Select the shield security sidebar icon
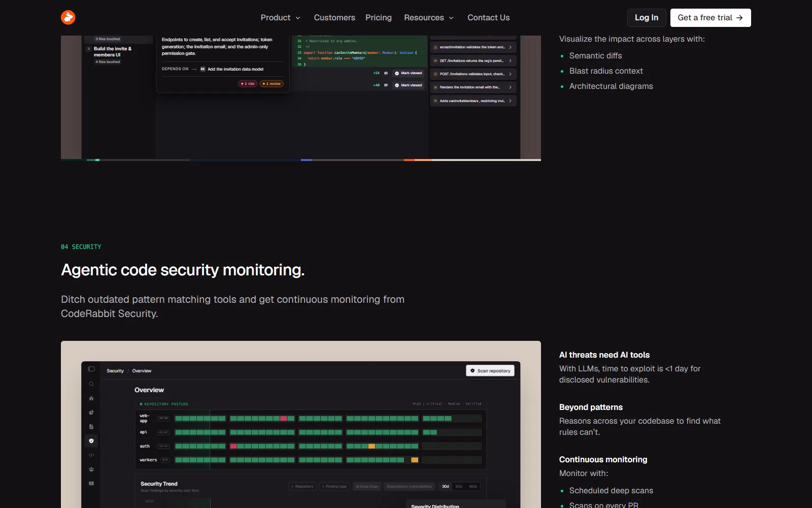 [x=91, y=441]
